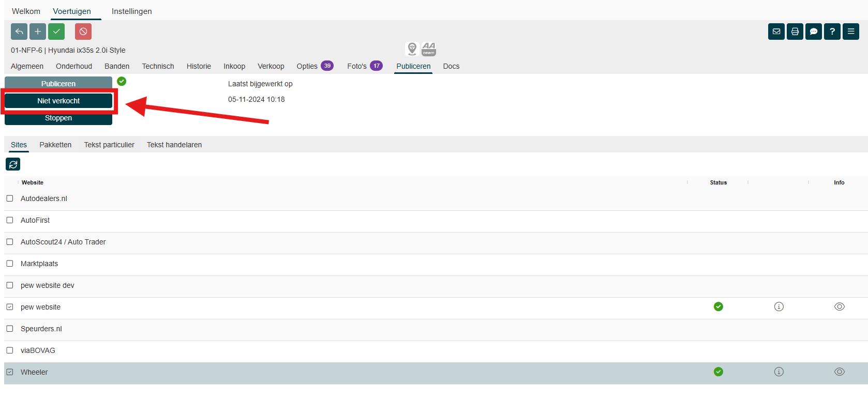Open the chat bubble icon
Viewport: 868px width, 401px height.
point(814,32)
